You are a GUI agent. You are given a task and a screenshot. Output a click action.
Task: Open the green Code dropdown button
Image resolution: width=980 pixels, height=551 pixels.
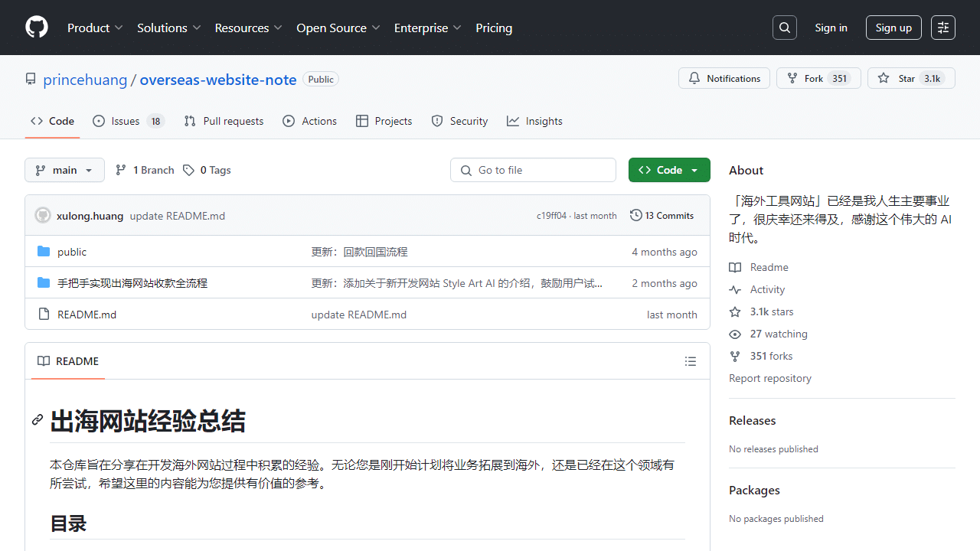tap(669, 170)
